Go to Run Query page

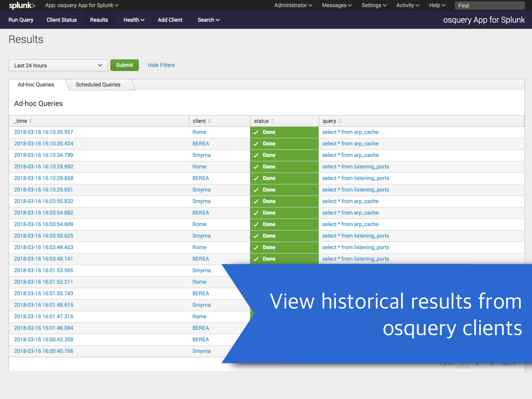point(21,20)
